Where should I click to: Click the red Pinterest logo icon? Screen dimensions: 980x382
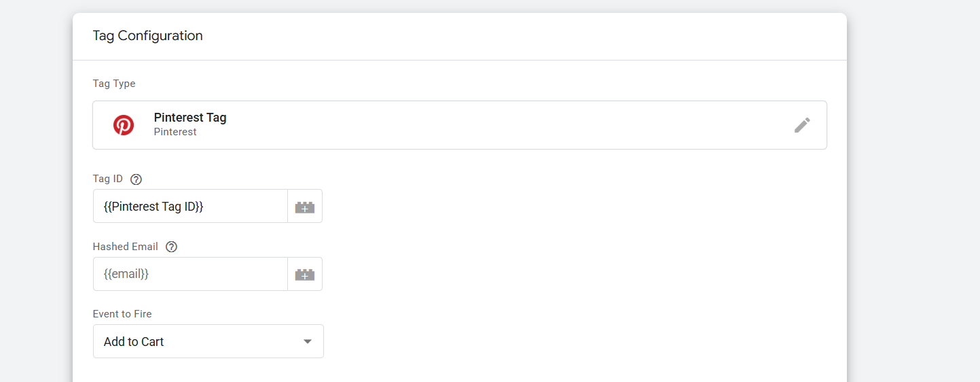tap(124, 125)
